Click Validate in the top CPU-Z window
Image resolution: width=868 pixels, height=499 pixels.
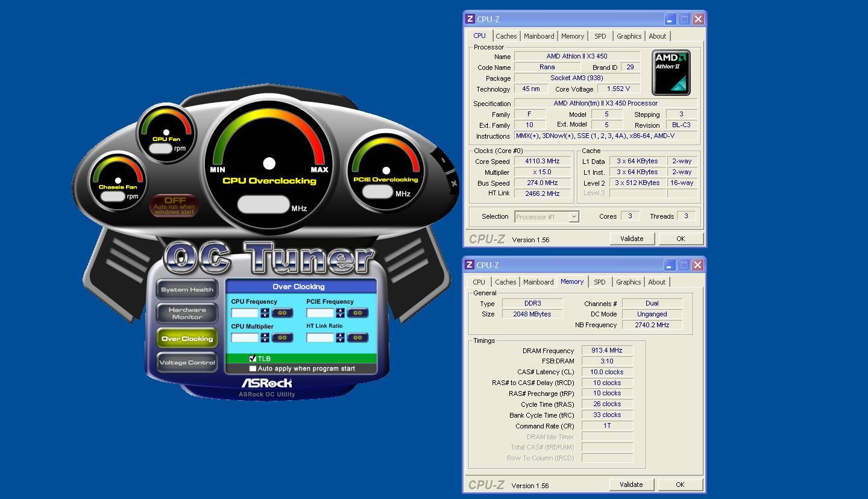(632, 239)
